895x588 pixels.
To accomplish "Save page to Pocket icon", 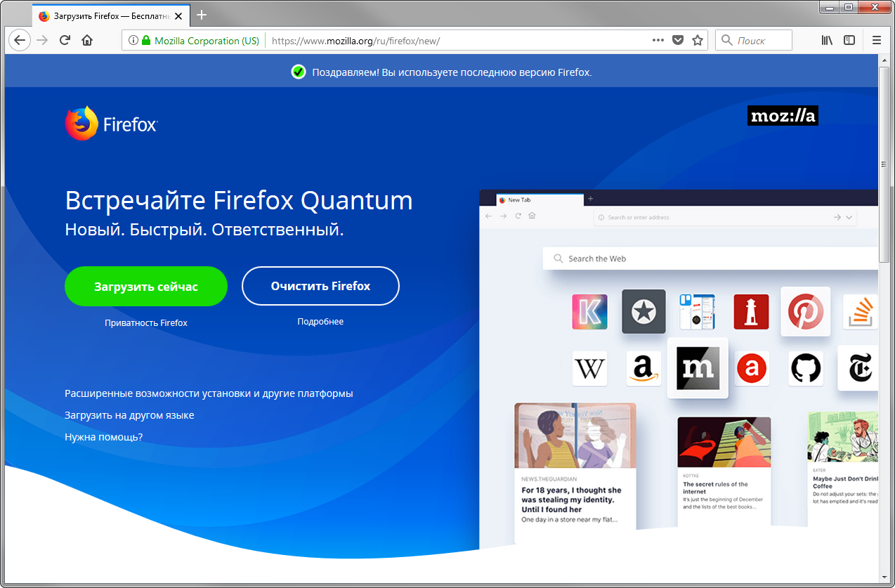I will 678,40.
